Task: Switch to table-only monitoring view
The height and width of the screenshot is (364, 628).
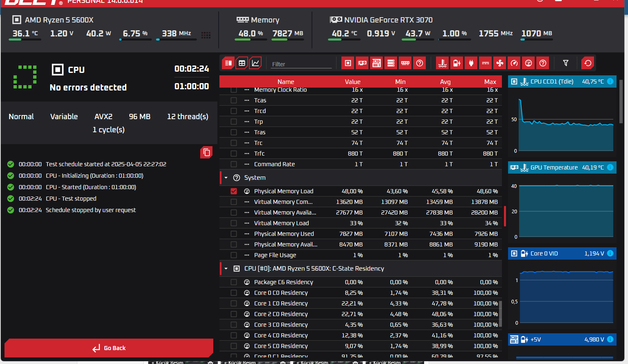Action: point(242,63)
